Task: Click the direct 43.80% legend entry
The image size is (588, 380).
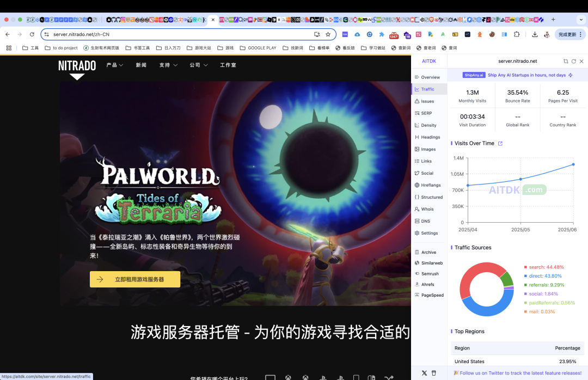Action: click(x=543, y=276)
